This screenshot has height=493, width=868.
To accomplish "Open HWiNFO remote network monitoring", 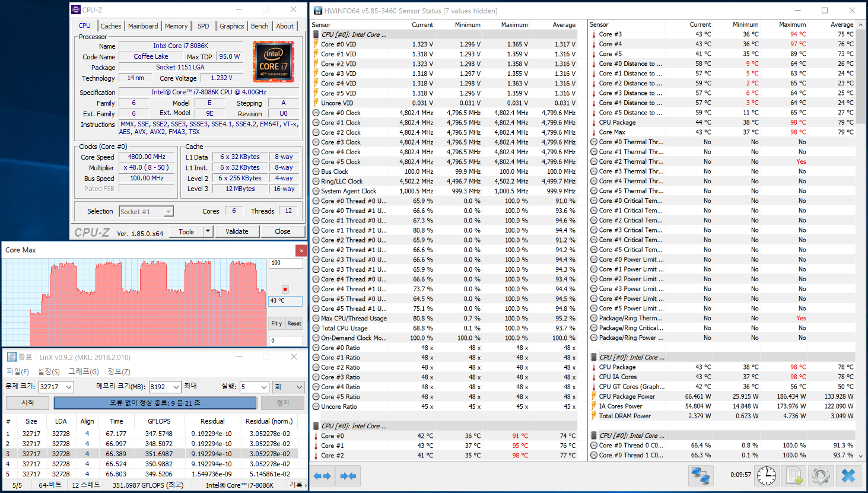I will pyautogui.click(x=701, y=475).
